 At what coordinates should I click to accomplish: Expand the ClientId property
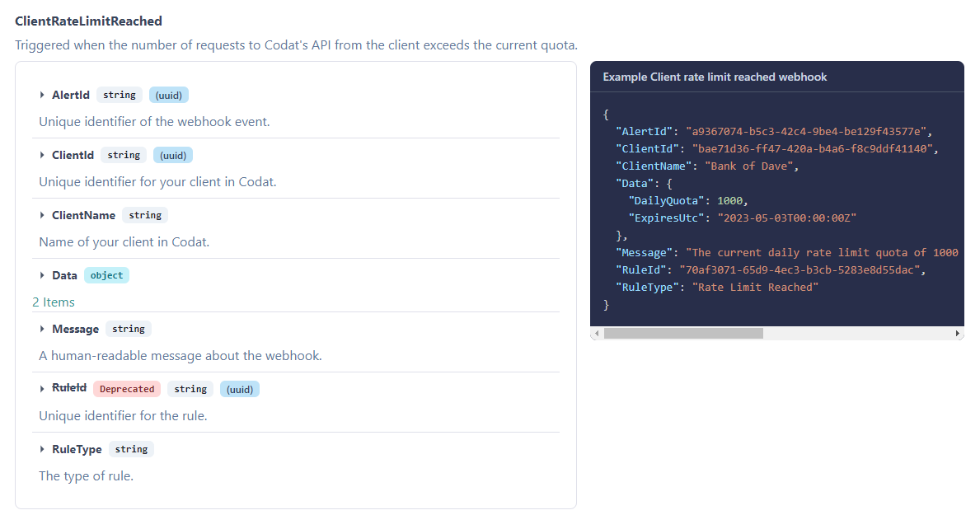click(42, 155)
